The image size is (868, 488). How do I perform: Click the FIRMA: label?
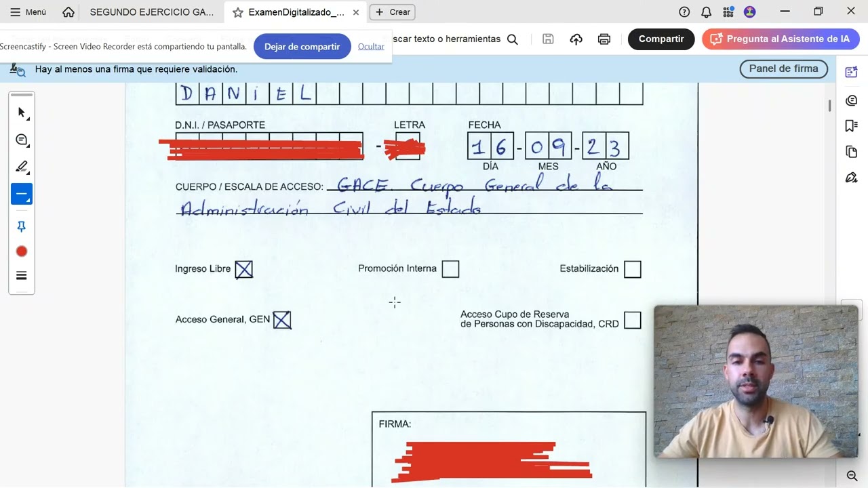point(395,424)
